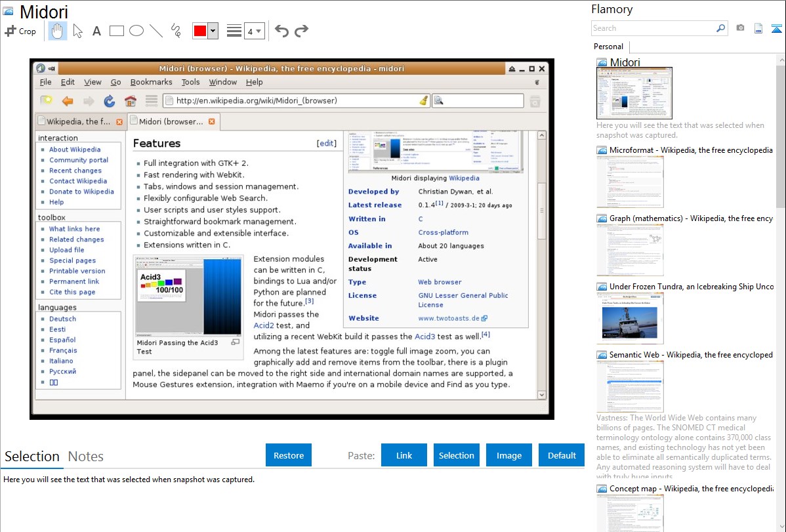Open Bookmarks menu in Midori snapshot
The width and height of the screenshot is (786, 532).
click(x=151, y=82)
